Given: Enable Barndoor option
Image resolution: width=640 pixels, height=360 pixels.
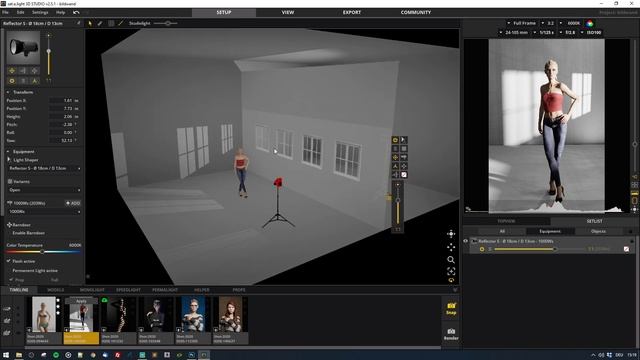Looking at the screenshot, I should tap(29, 233).
